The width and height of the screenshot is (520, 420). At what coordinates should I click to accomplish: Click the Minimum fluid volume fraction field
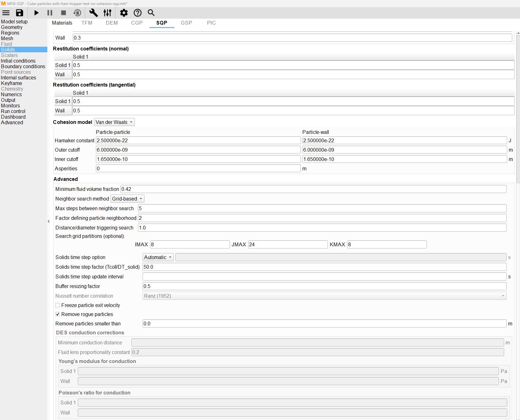313,189
